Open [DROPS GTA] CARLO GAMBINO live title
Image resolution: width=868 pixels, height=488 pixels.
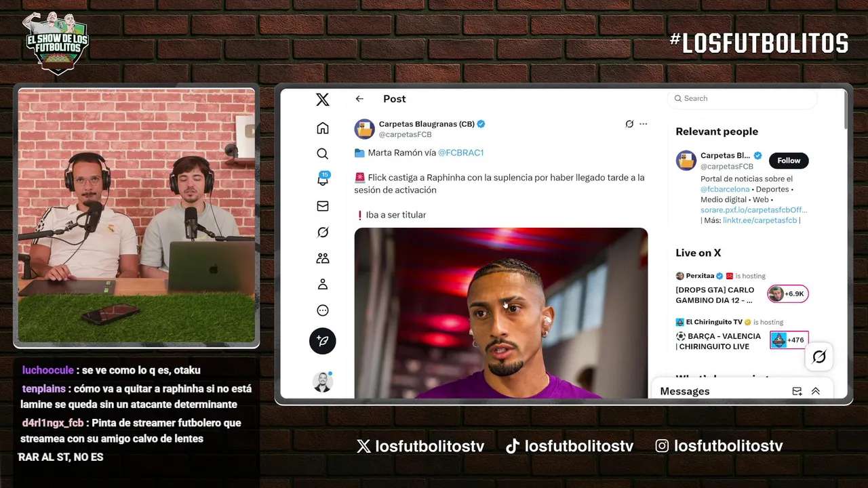point(715,295)
